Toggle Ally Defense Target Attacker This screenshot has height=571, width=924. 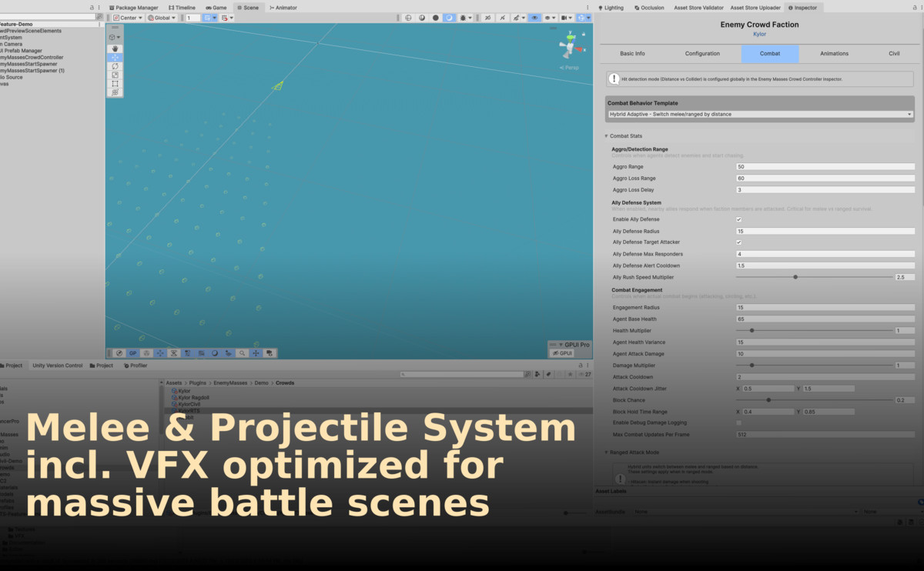tap(738, 242)
